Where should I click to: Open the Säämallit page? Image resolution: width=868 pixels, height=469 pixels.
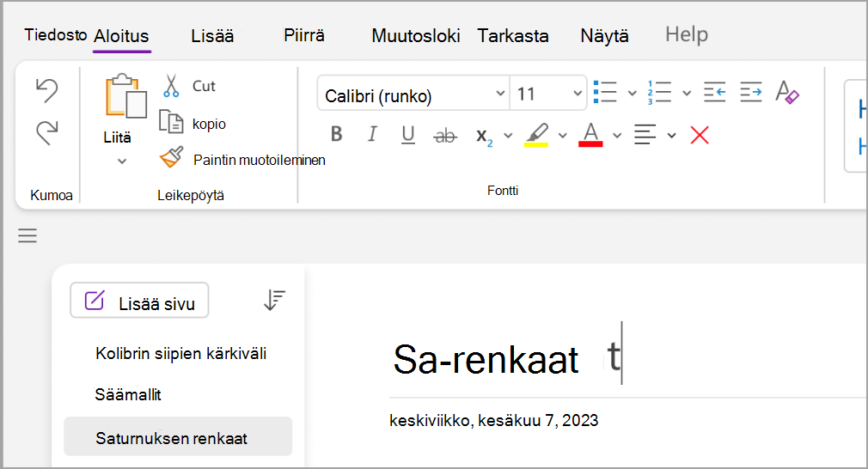128,394
